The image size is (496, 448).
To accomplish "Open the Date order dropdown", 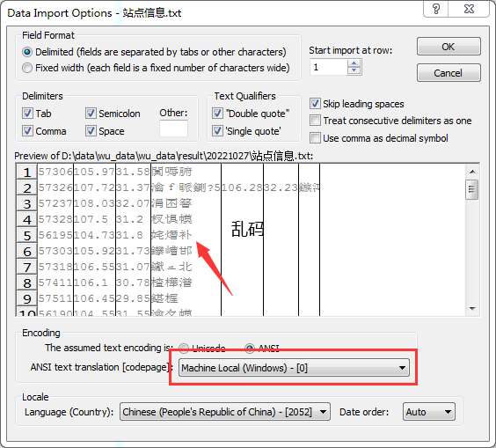I will 428,412.
